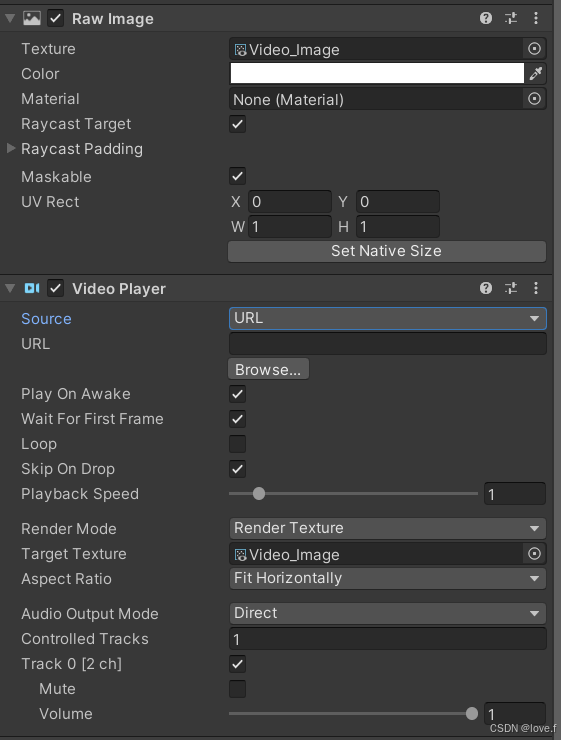Viewport: 561px width, 740px height.
Task: Click the white Color swatch field
Action: (x=377, y=74)
